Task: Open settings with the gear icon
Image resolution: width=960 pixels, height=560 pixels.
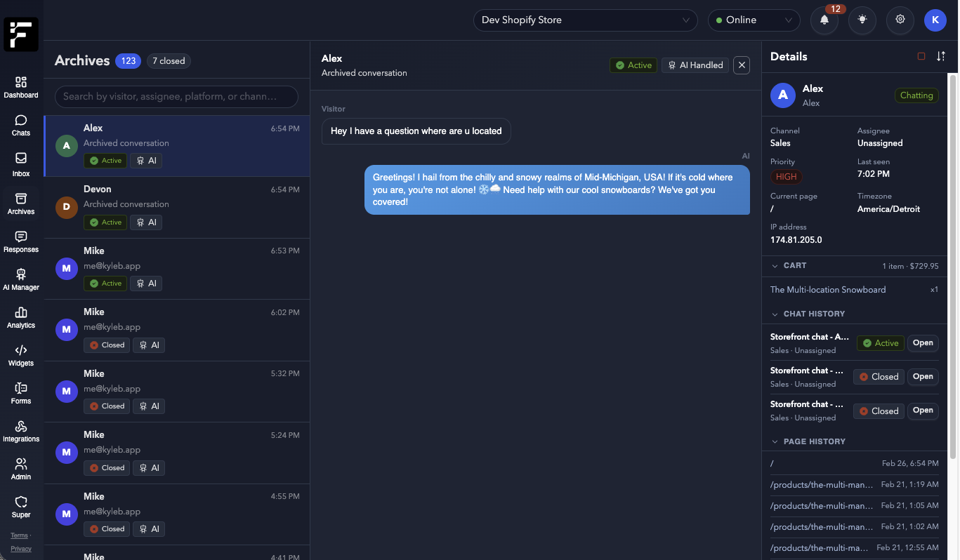Action: pyautogui.click(x=900, y=20)
